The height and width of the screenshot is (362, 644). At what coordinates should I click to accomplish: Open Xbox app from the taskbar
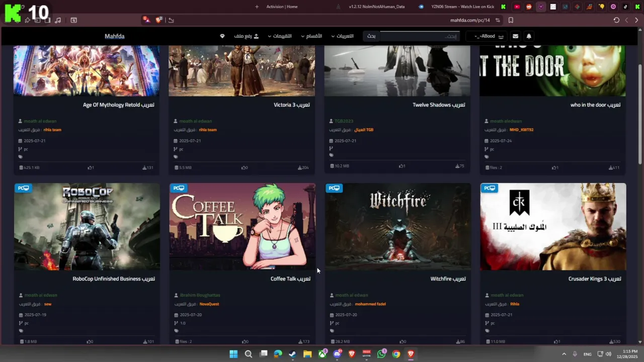point(322,354)
